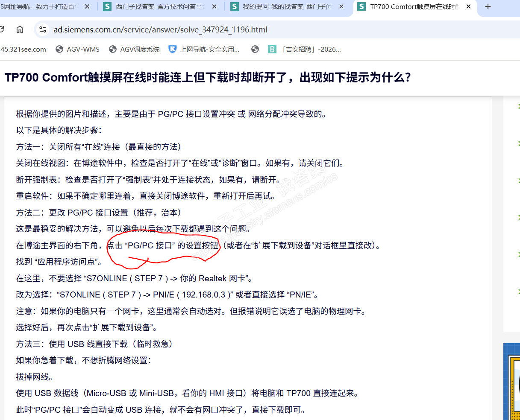Click the line 拔掉网线。
520x420 pixels.
tap(35, 377)
